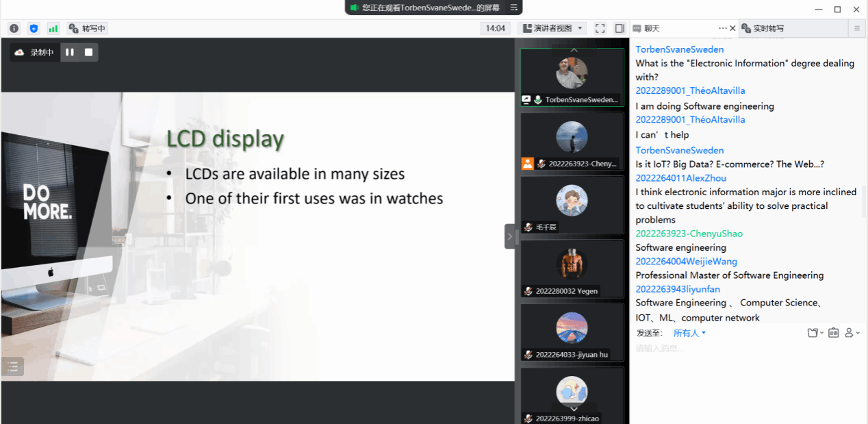Image resolution: width=868 pixels, height=424 pixels.
Task: Select the 聊天 chat tab
Action: click(652, 29)
